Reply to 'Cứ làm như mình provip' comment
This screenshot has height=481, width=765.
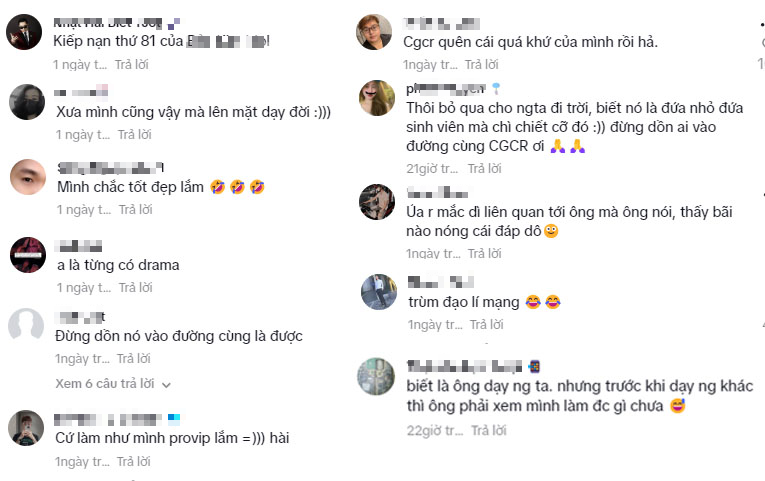[x=134, y=461]
